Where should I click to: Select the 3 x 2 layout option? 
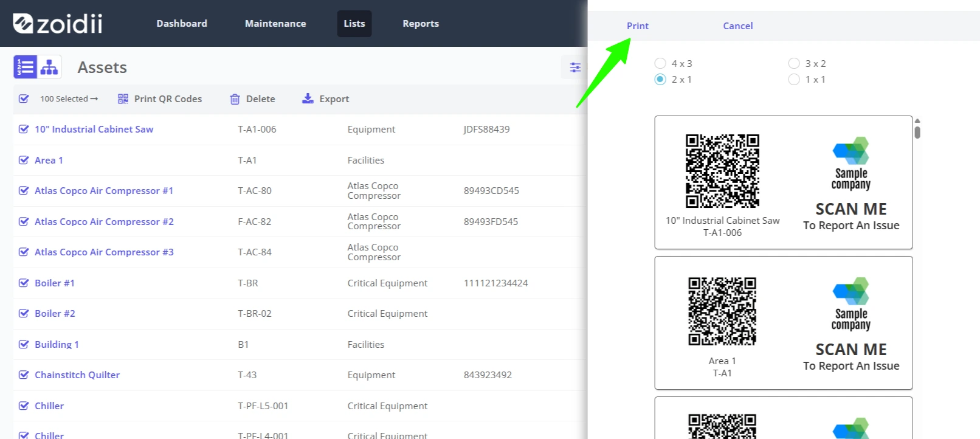coord(794,63)
